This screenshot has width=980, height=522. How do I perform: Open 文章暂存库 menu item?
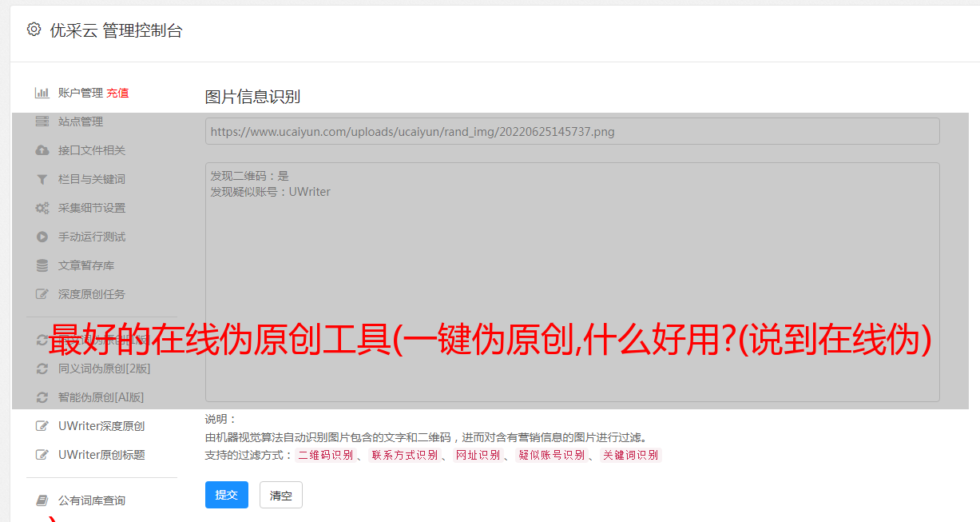pyautogui.click(x=86, y=265)
